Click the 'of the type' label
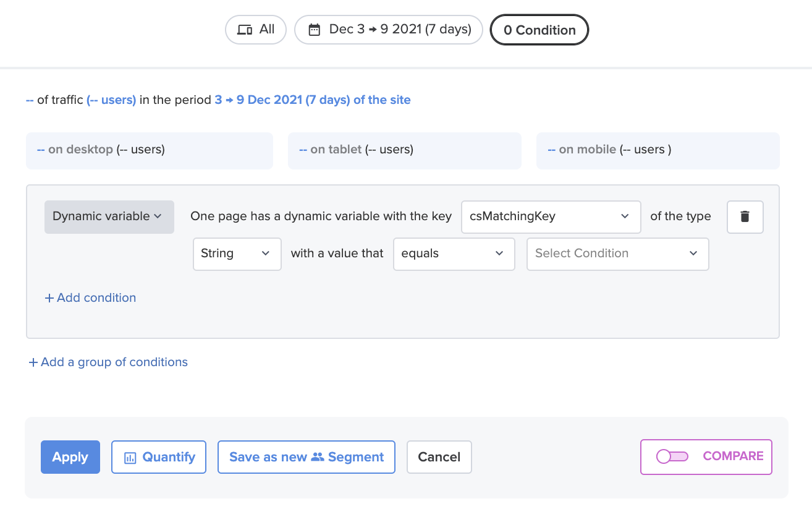This screenshot has height=522, width=812. click(680, 216)
